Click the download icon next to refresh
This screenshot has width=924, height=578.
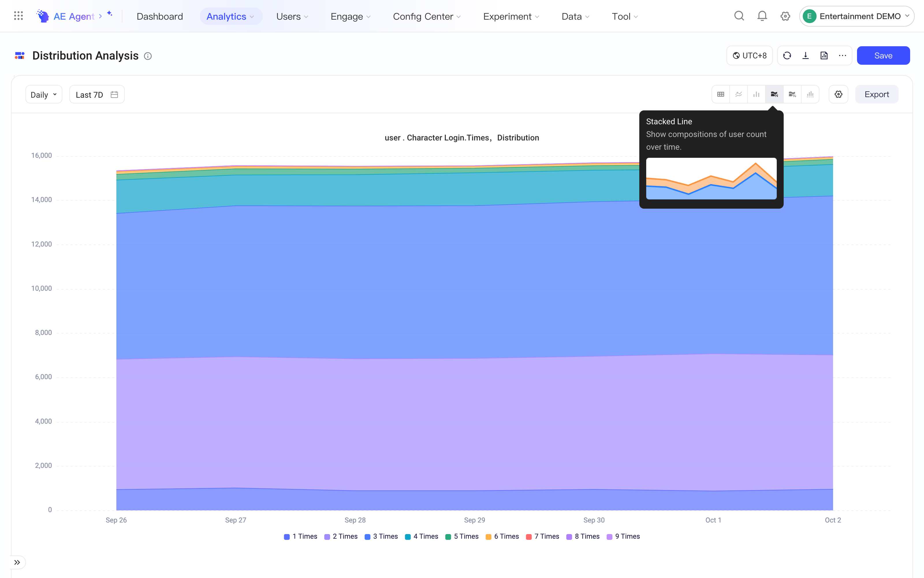[x=806, y=56]
